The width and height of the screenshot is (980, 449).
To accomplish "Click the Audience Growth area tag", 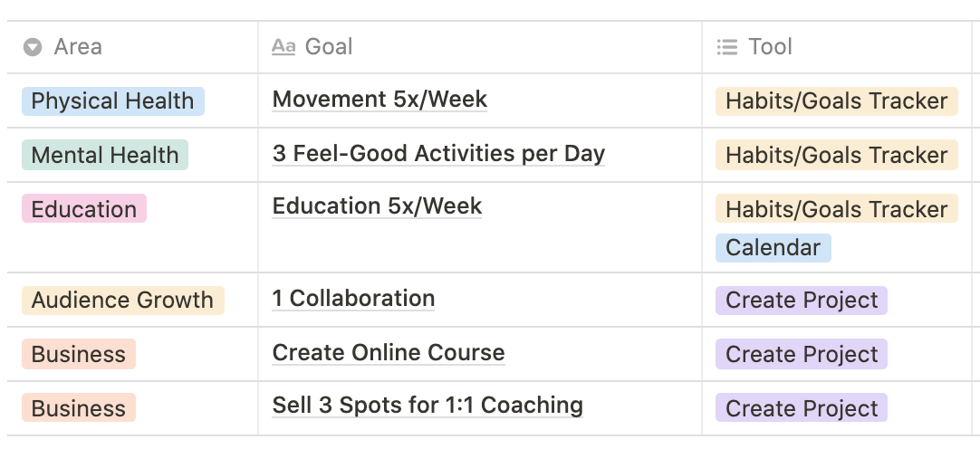I will click(122, 301).
